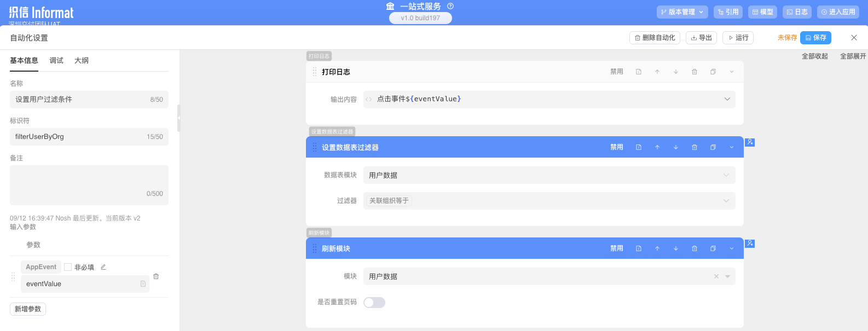Disable the 打印日志 step via 禁用
This screenshot has height=331, width=868.
[617, 72]
